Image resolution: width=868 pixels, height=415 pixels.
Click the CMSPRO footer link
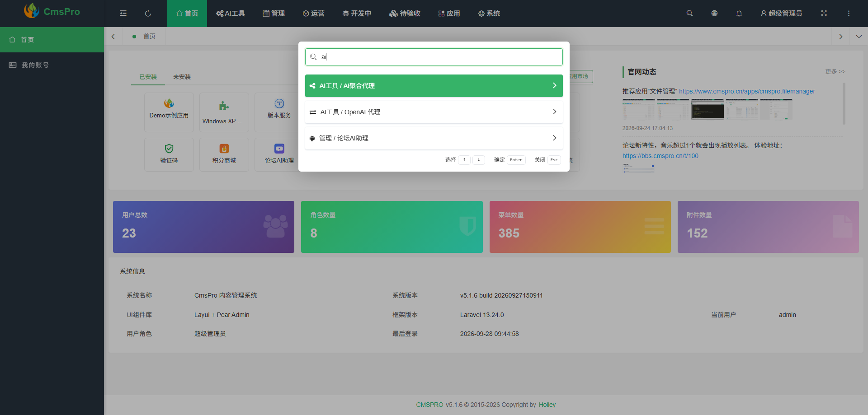coord(429,405)
